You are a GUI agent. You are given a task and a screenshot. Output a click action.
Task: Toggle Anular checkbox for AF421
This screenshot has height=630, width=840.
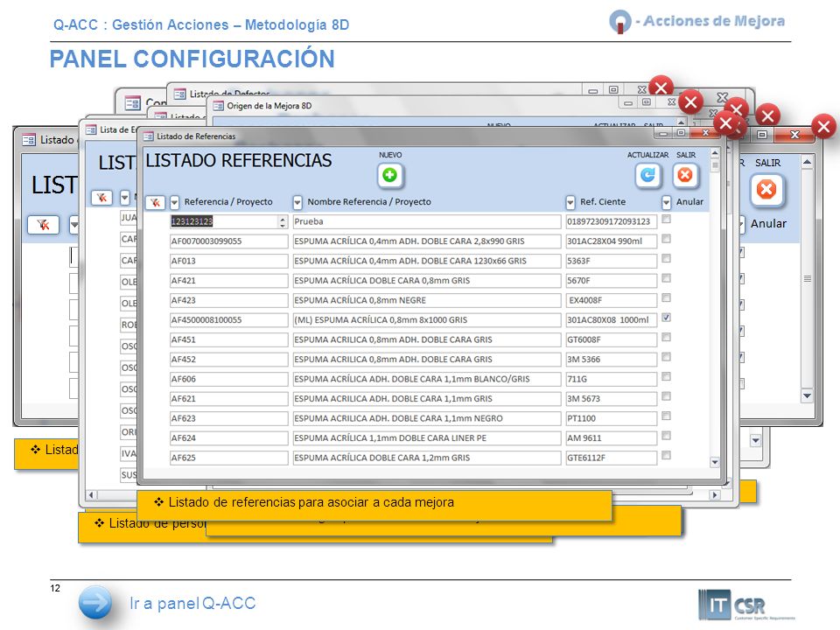[x=666, y=278]
